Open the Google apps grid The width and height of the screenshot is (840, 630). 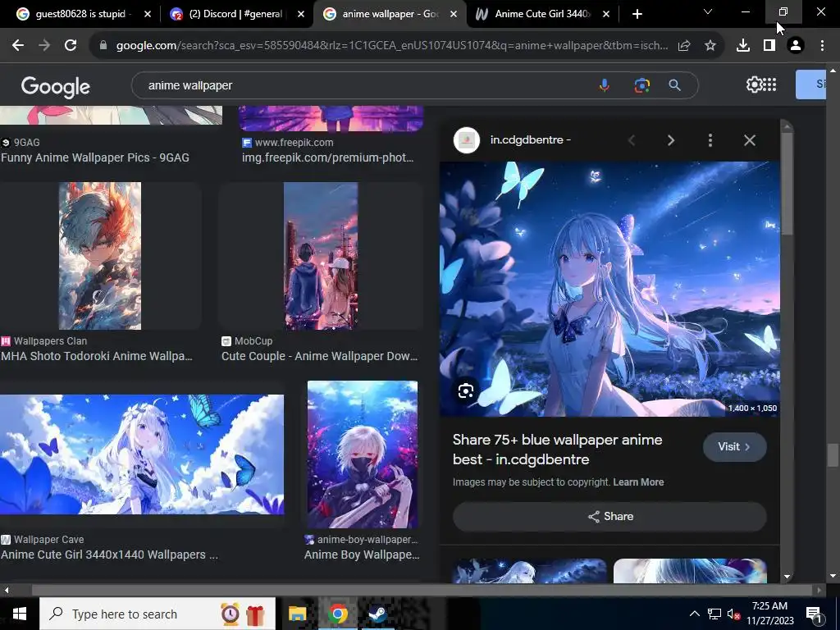tap(769, 84)
